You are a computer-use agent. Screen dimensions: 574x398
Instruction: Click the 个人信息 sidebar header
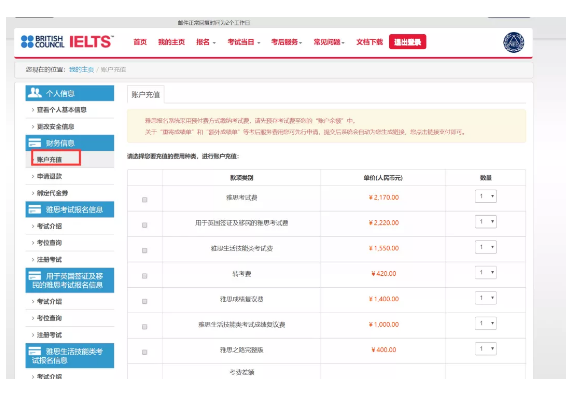pos(70,93)
